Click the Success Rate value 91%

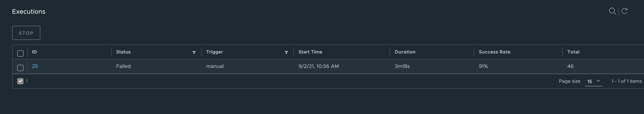point(483,66)
